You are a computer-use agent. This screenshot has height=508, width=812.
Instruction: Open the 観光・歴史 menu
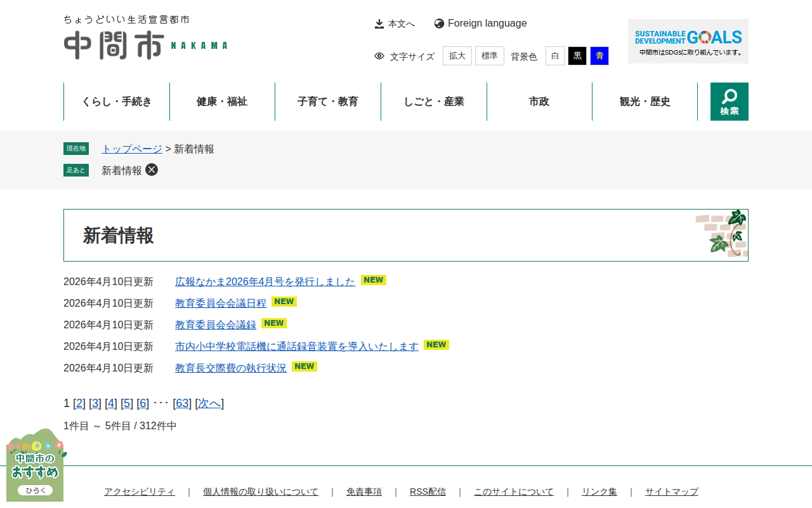(645, 102)
